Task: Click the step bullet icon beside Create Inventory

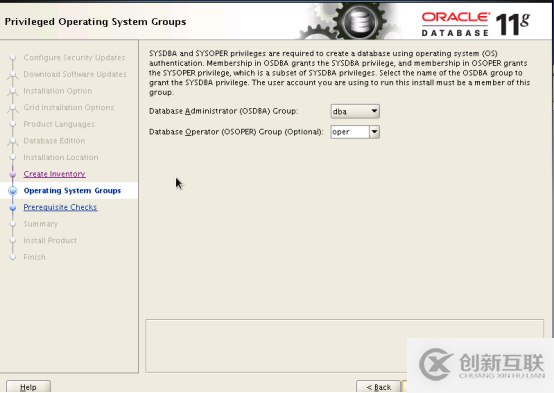Action: point(13,174)
